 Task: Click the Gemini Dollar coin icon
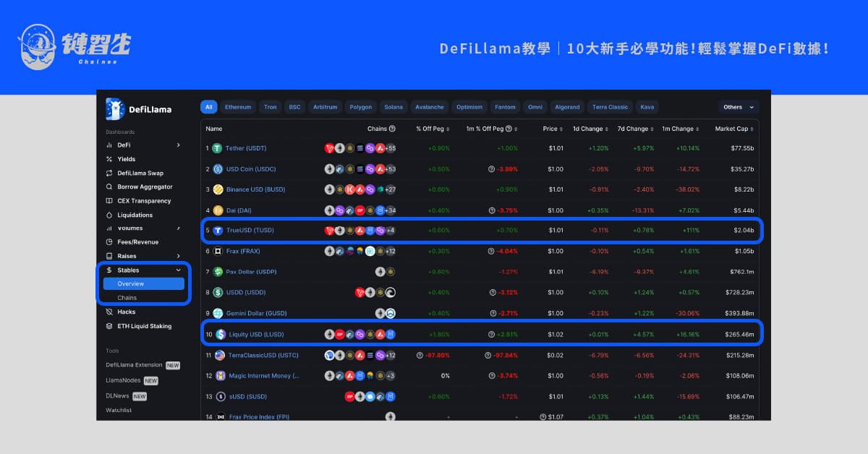(218, 314)
